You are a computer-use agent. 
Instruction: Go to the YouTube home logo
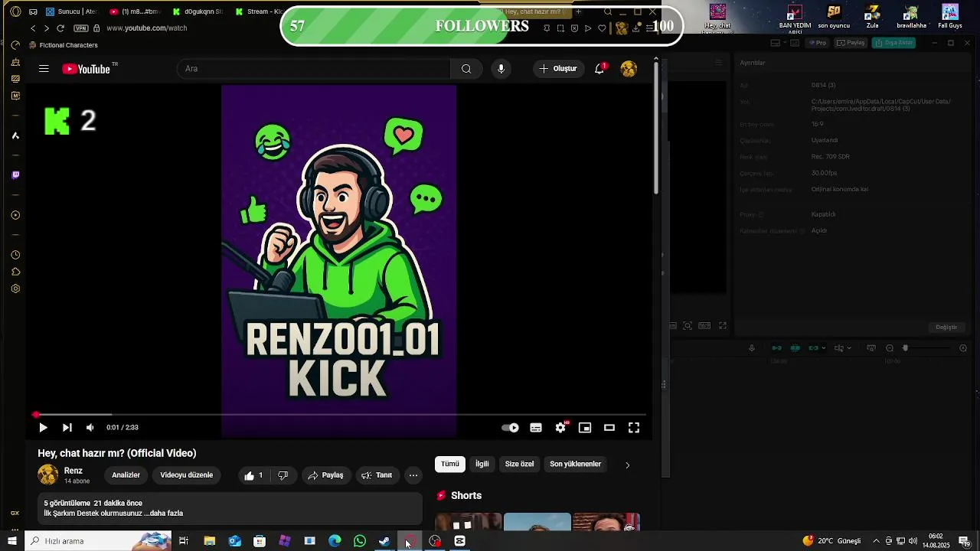[x=86, y=69]
